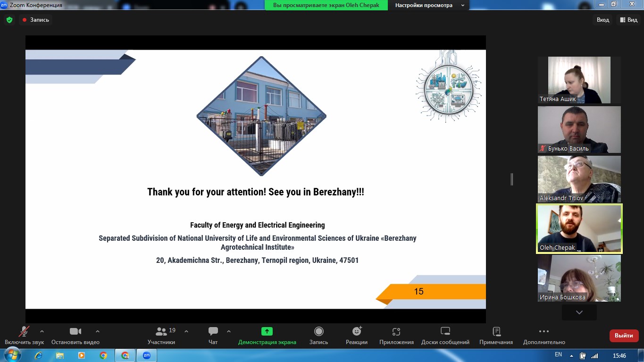Image resolution: width=644 pixels, height=362 pixels.
Task: Click the building photo on the slide
Action: point(261,116)
